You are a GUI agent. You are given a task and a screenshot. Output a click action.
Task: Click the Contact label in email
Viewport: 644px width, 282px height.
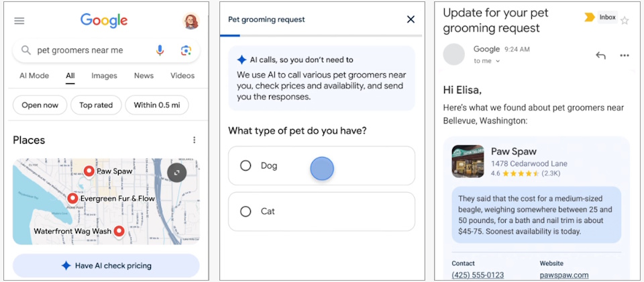(x=464, y=263)
